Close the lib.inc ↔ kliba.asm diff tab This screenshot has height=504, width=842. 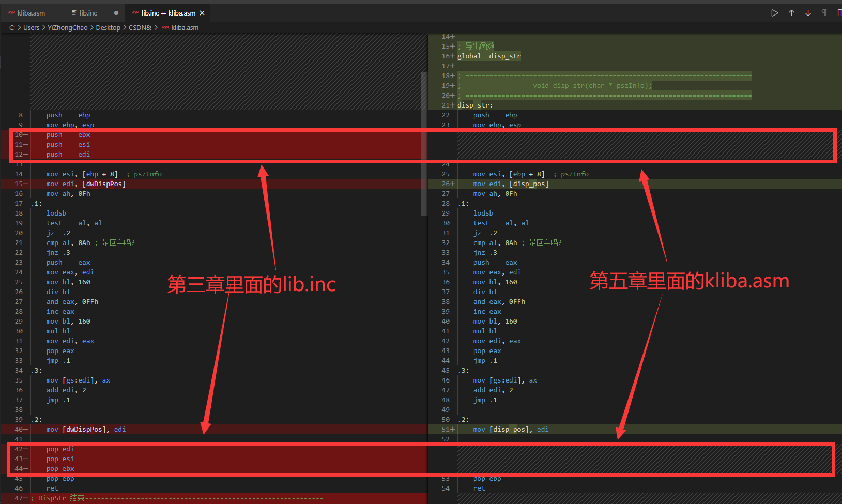[202, 13]
